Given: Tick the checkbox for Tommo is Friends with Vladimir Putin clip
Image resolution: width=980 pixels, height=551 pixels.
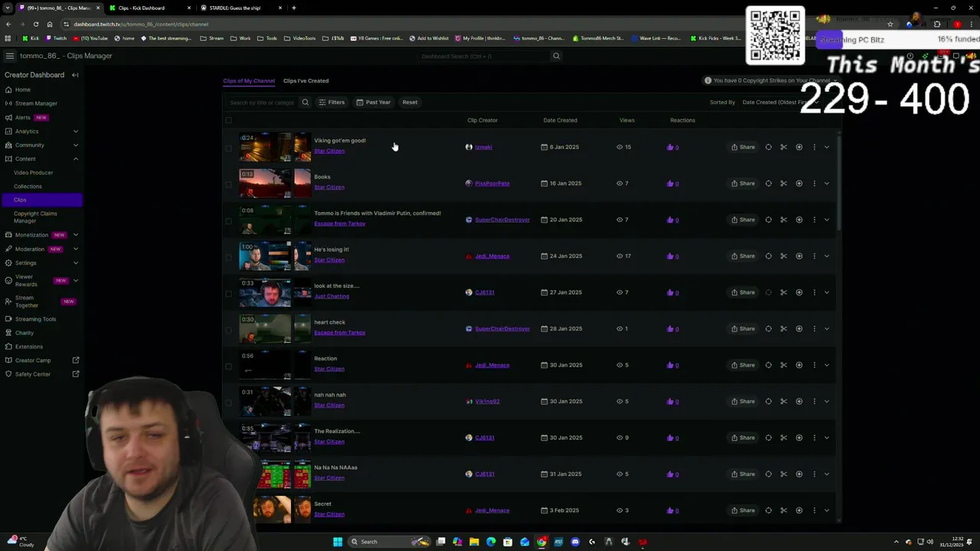Looking at the screenshot, I should [228, 220].
